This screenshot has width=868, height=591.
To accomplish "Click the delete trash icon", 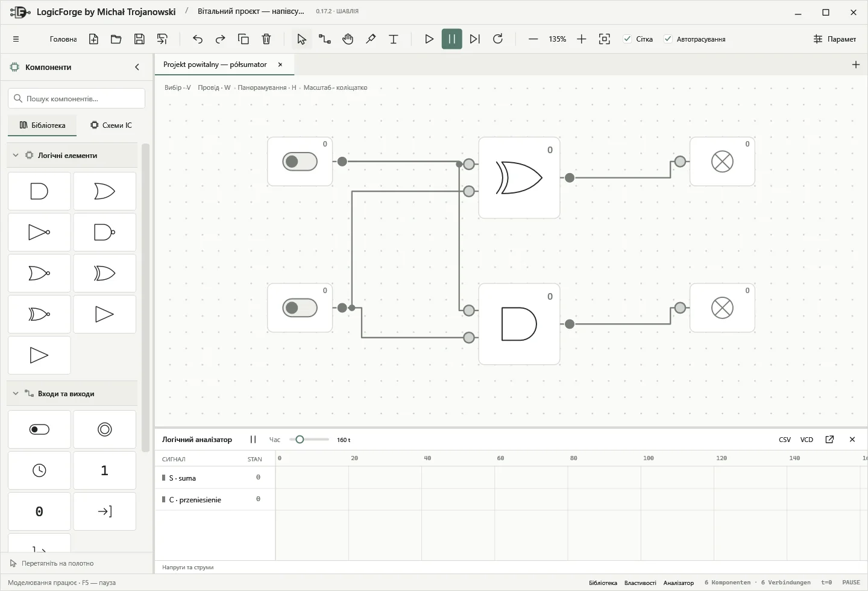I will coord(266,39).
